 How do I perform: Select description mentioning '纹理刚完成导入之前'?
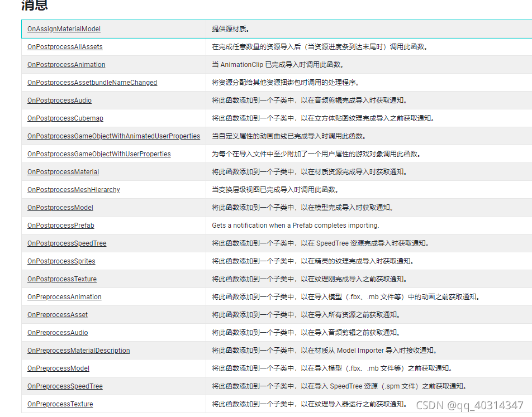point(310,279)
